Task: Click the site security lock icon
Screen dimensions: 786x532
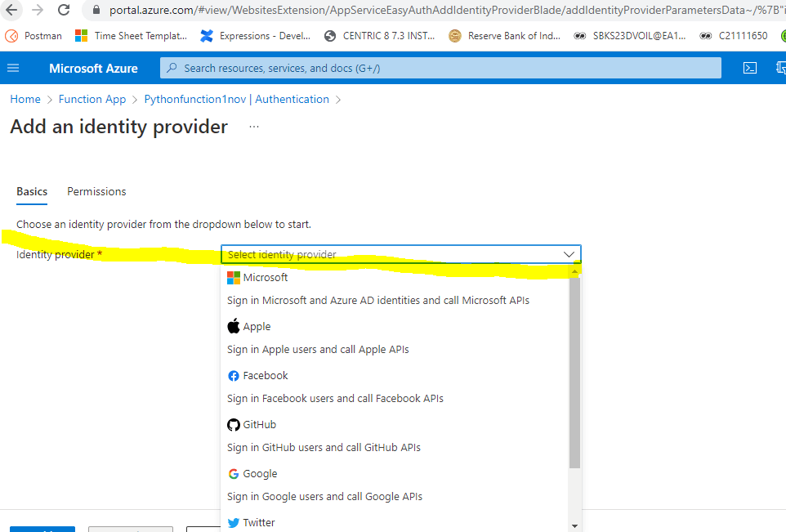Action: pos(96,11)
